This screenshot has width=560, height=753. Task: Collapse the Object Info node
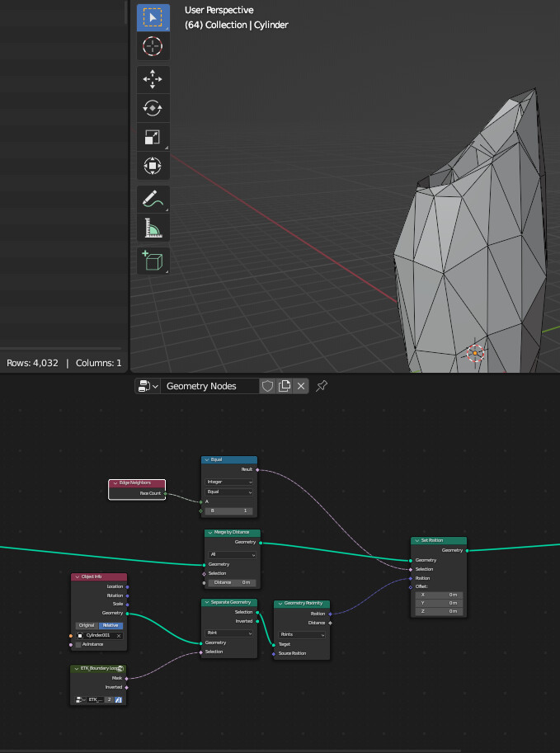(x=78, y=577)
